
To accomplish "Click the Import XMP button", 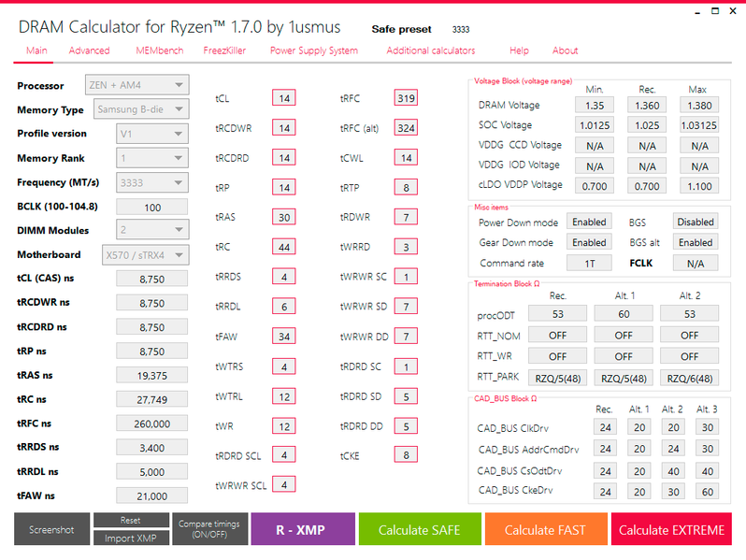I will coord(131,538).
